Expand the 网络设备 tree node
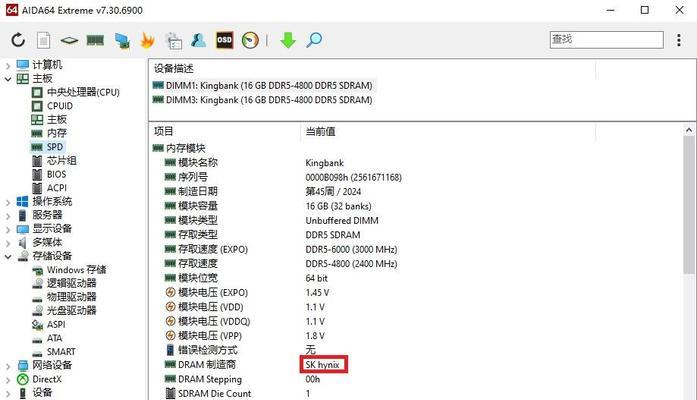This screenshot has width=697, height=400. tap(8, 366)
